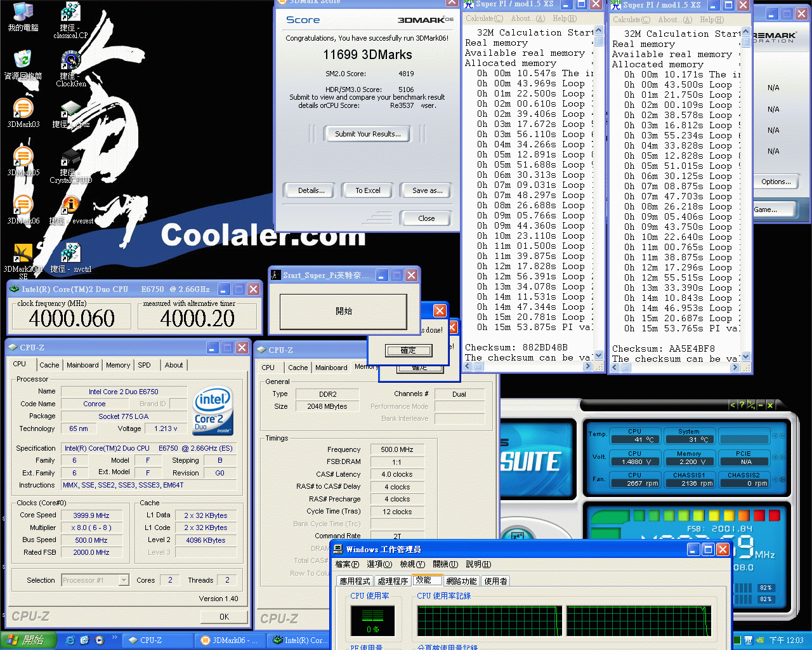
Task: Select the 3DMark06 desktop shortcut
Action: pos(23,209)
